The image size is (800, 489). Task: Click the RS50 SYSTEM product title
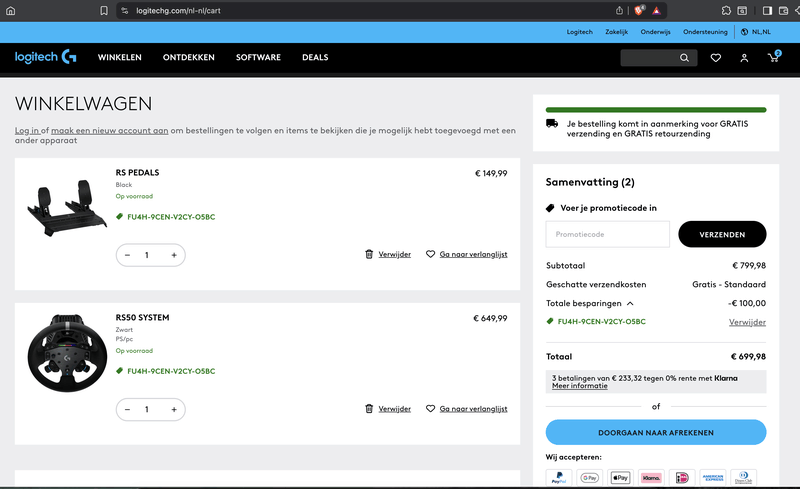pyautogui.click(x=142, y=317)
